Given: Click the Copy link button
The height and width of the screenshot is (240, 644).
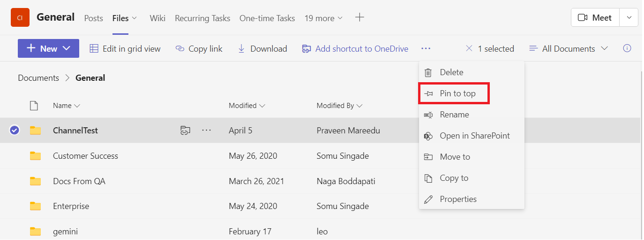Looking at the screenshot, I should (x=199, y=48).
